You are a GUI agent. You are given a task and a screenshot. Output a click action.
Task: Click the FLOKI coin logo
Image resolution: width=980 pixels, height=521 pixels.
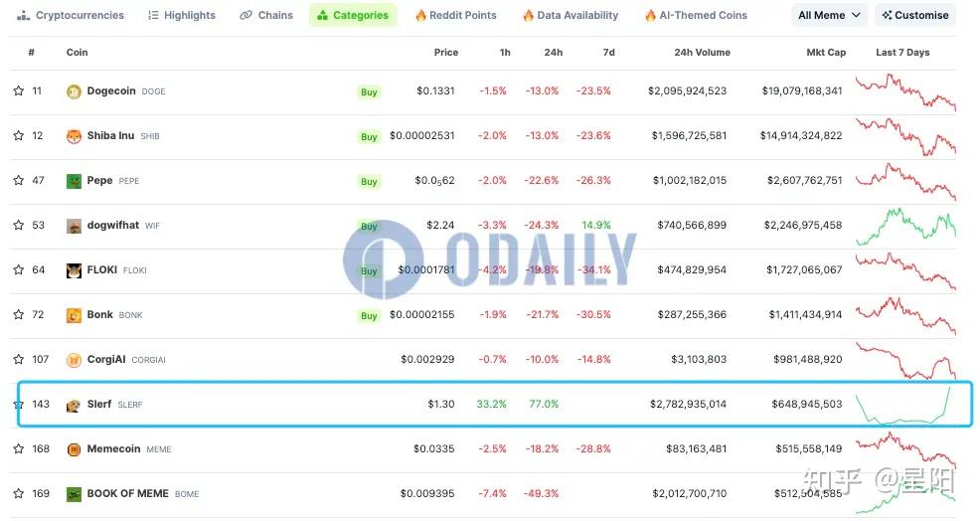(74, 270)
